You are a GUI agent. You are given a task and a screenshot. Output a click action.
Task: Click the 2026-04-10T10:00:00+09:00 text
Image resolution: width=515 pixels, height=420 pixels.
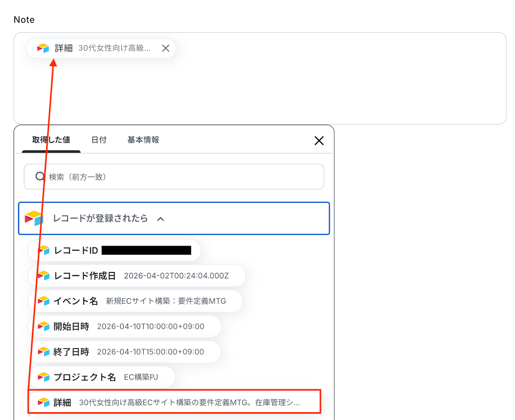tap(151, 327)
